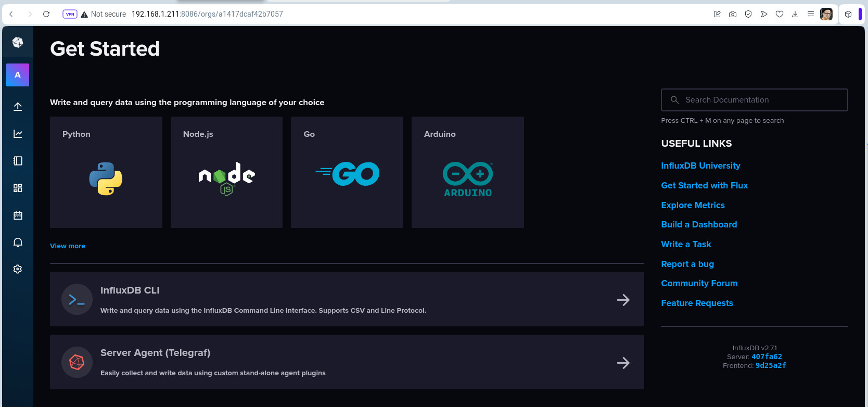Open the Get Started with Flux link
The width and height of the screenshot is (868, 407).
pos(704,185)
